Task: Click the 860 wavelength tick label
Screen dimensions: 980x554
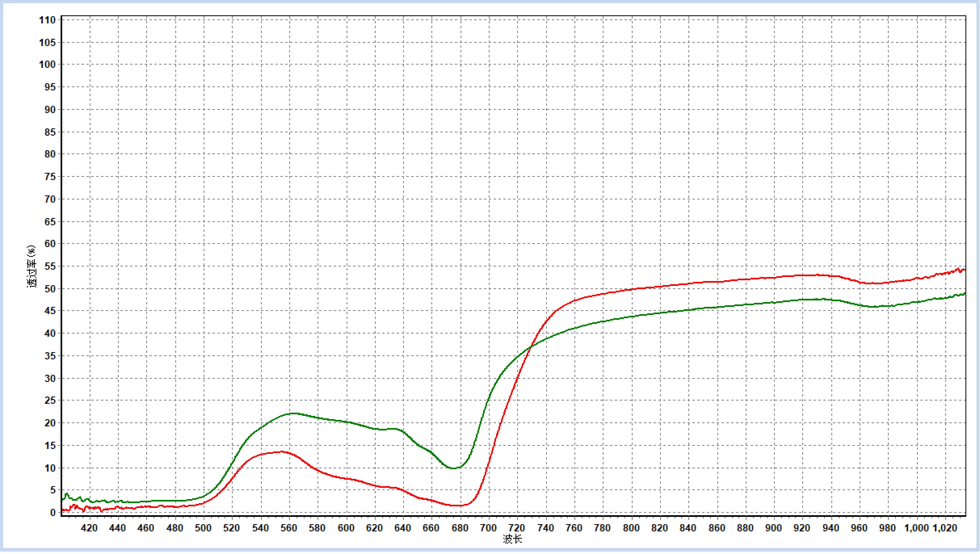Action: pos(717,528)
